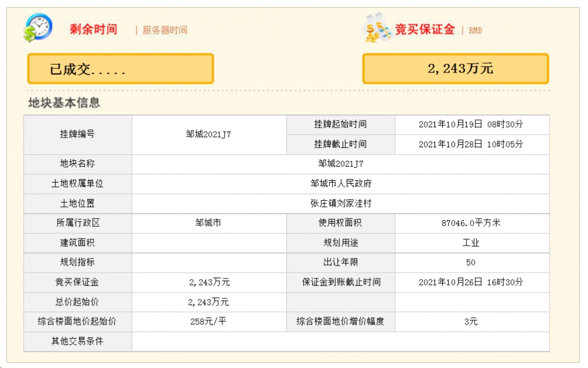
Task: Click the 258元/平 value
Action: [209, 322]
